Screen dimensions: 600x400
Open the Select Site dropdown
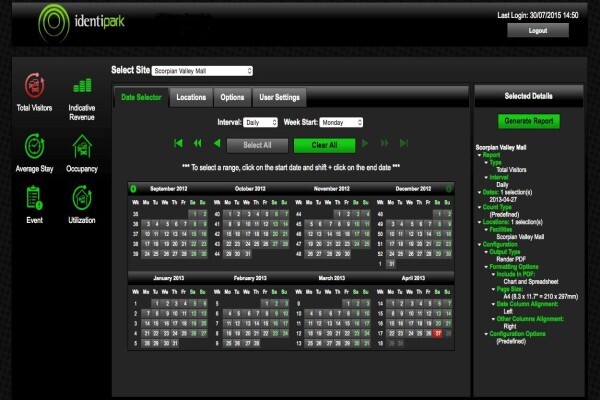202,71
